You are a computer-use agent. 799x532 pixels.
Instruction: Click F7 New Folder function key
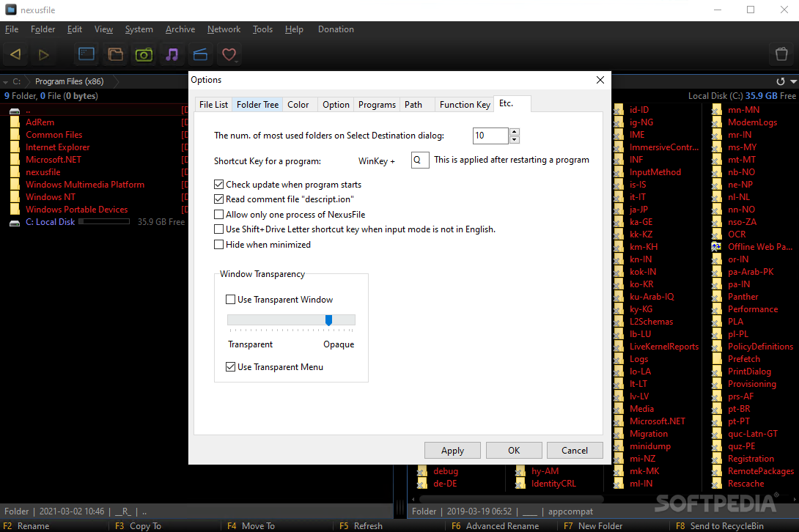593,526
